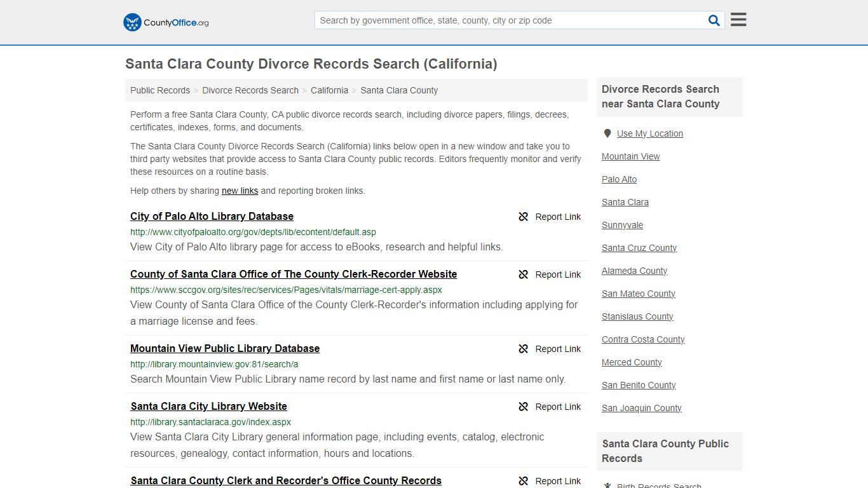
Task: Click Use My Location link
Action: coord(650,133)
